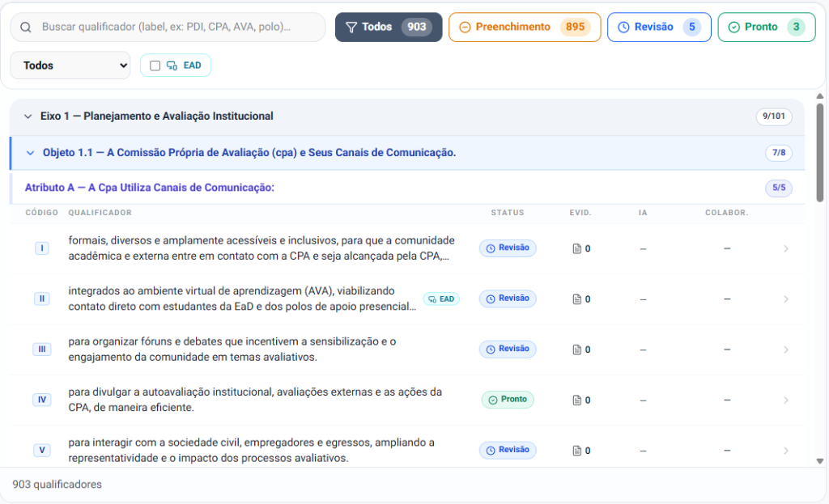Click document evidence icon in row I

click(576, 248)
